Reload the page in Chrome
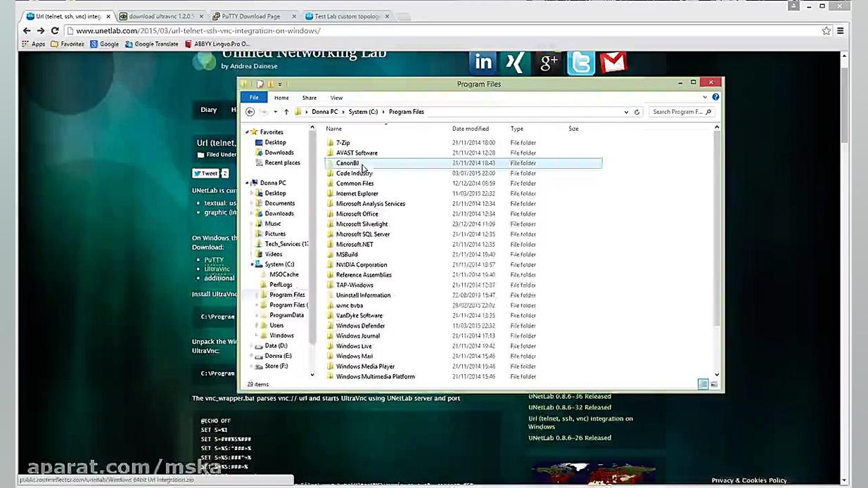Viewport: 868px width, 488px height. coord(55,31)
